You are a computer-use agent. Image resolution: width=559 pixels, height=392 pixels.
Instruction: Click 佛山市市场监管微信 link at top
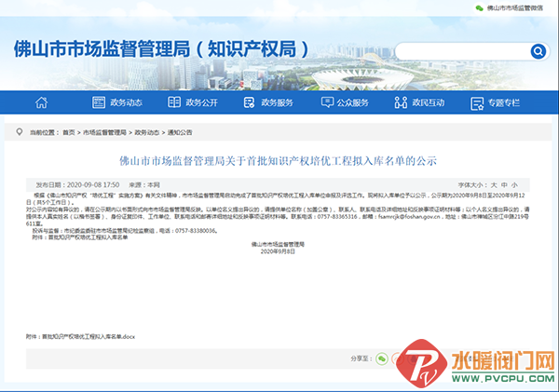click(515, 7)
